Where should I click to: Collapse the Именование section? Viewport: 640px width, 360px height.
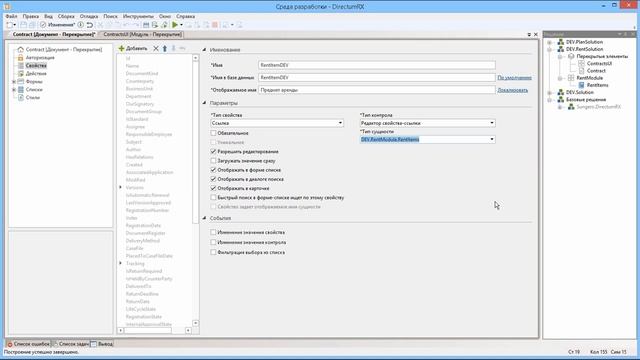point(204,50)
